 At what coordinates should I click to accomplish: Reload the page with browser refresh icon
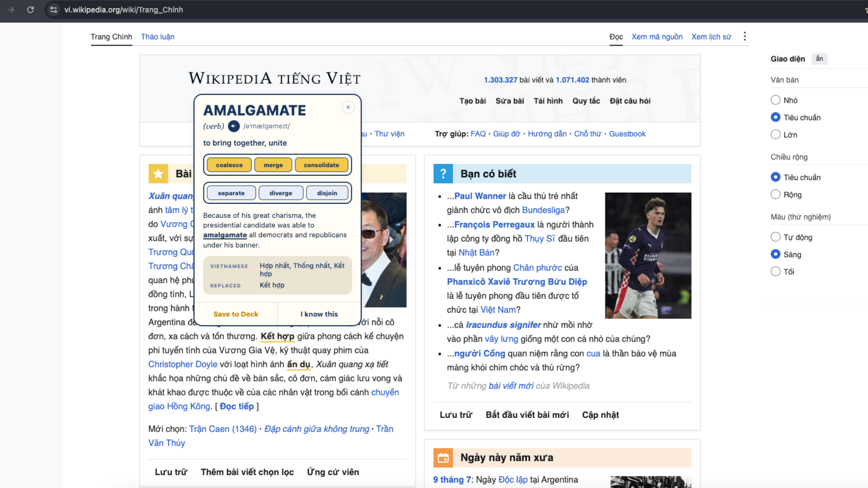pyautogui.click(x=30, y=9)
